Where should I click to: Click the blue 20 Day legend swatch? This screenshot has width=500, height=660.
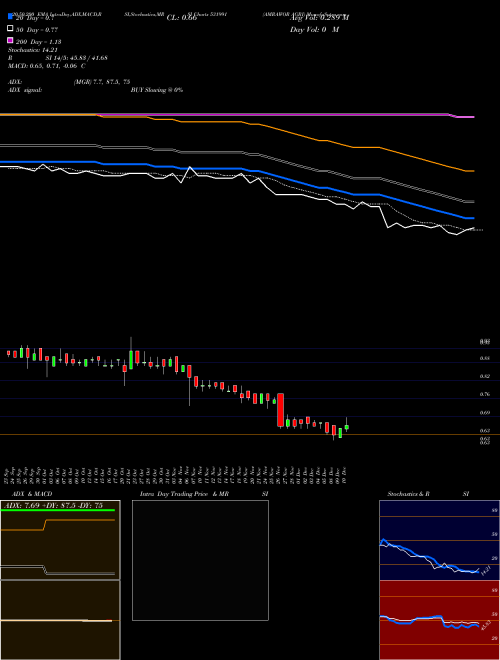tap(10, 17)
